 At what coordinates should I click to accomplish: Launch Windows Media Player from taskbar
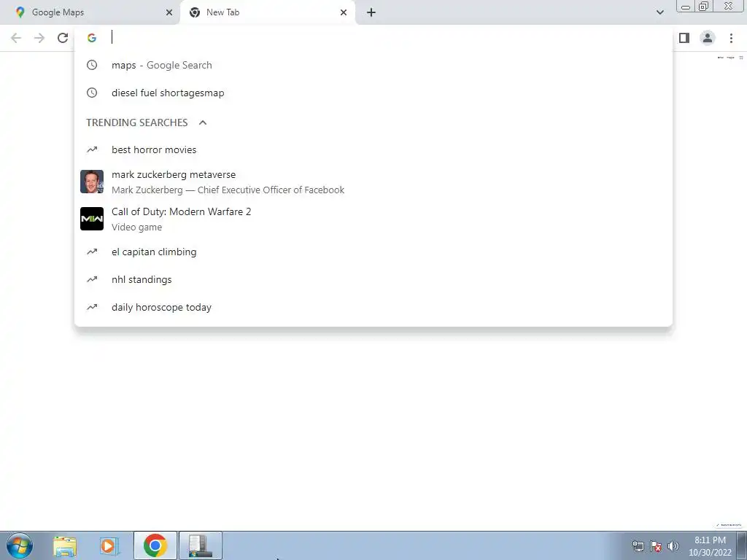click(x=109, y=546)
